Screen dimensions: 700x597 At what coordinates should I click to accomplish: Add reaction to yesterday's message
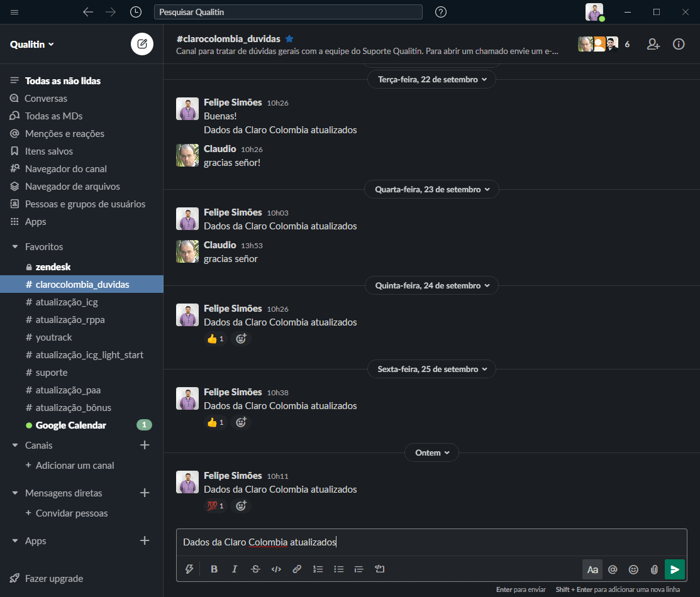click(x=241, y=505)
